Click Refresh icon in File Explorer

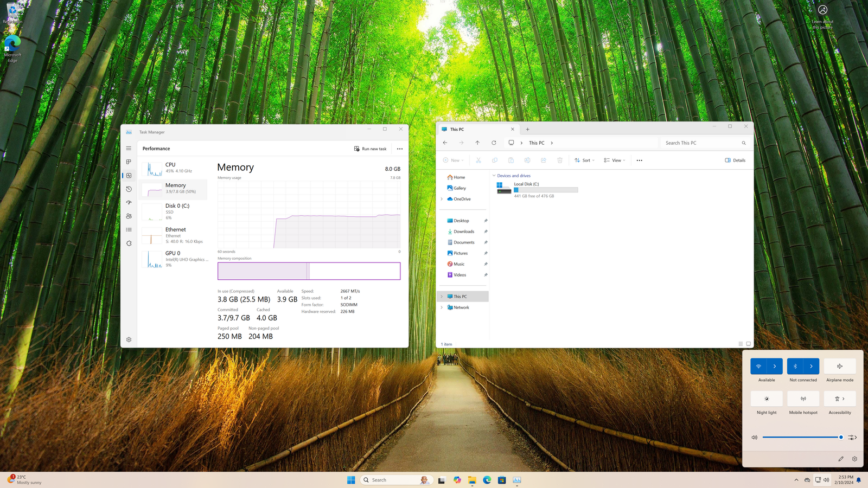(x=494, y=143)
